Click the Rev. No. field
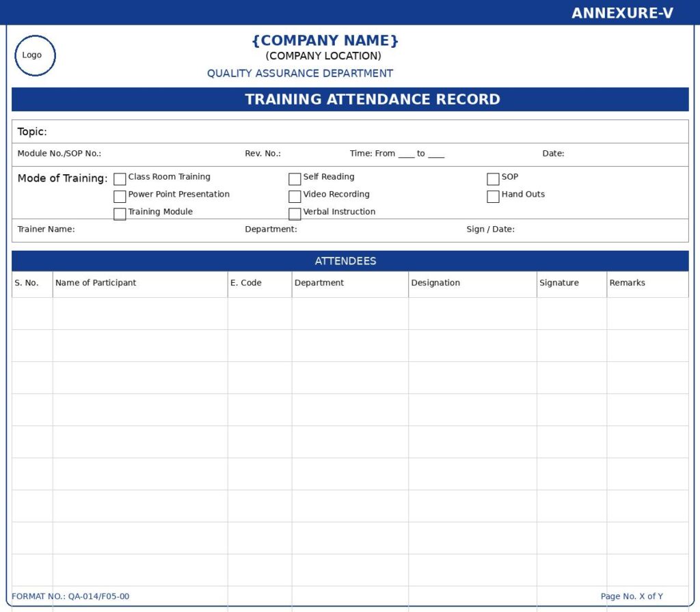Screen dimensions: 700x612 pyautogui.click(x=263, y=154)
